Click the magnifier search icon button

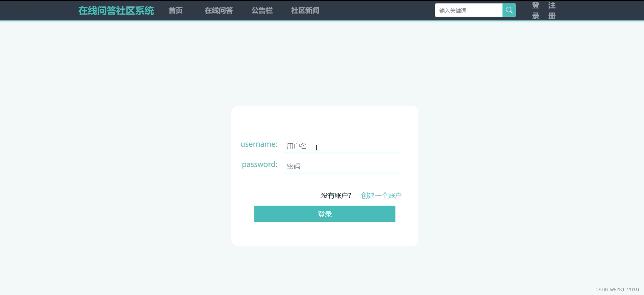(509, 10)
